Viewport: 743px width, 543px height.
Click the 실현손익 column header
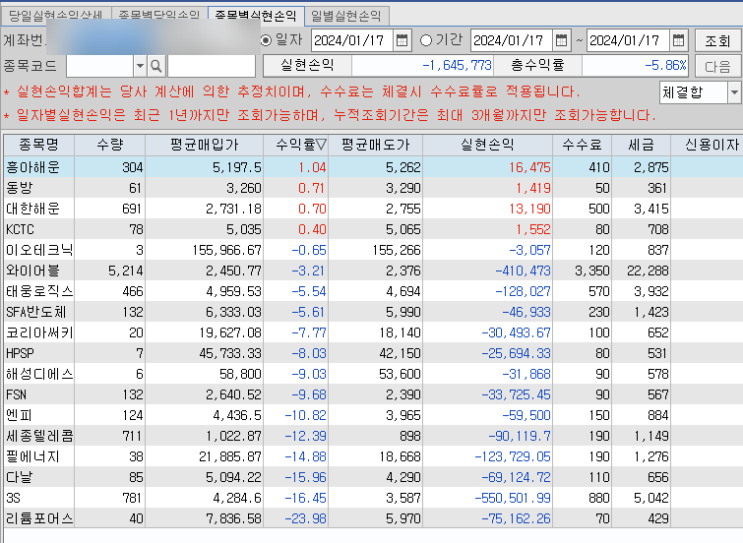487,145
